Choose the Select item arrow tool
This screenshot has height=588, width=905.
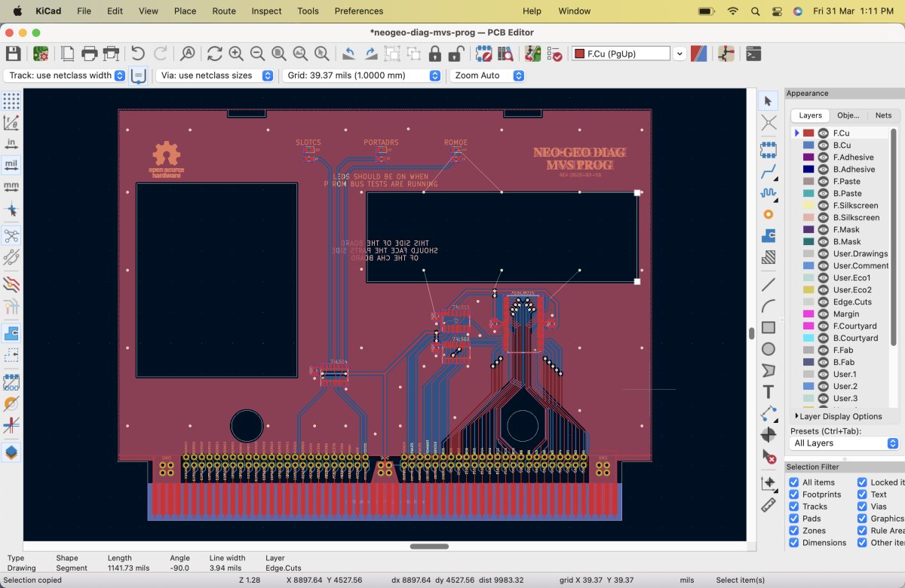768,101
